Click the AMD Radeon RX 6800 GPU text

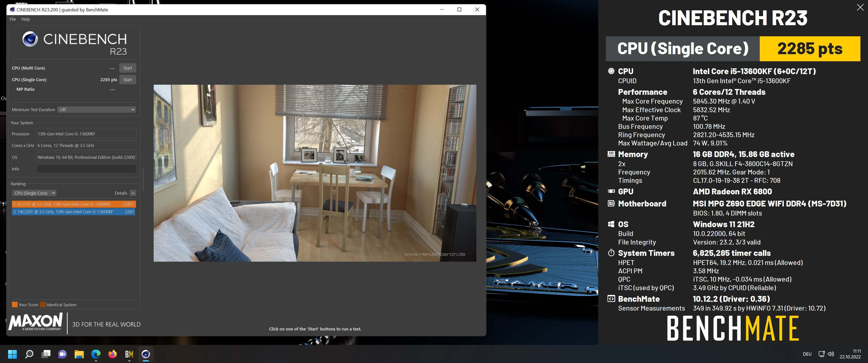[x=732, y=192]
